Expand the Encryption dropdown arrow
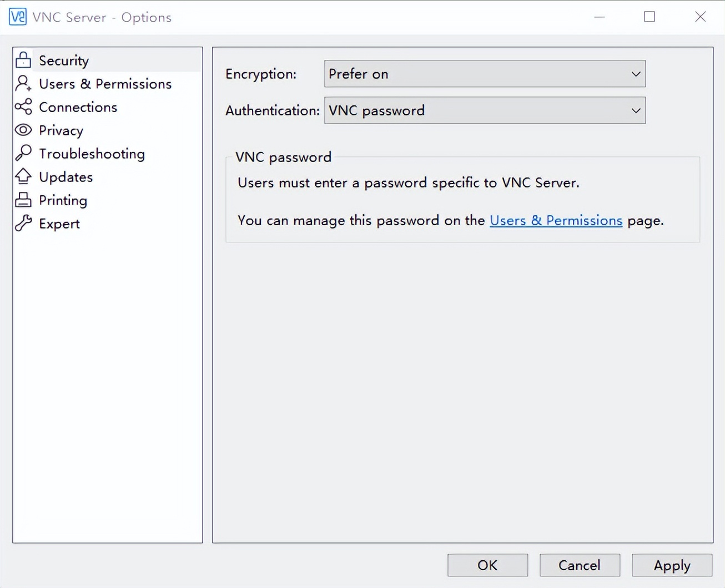The height and width of the screenshot is (588, 725). click(x=636, y=74)
